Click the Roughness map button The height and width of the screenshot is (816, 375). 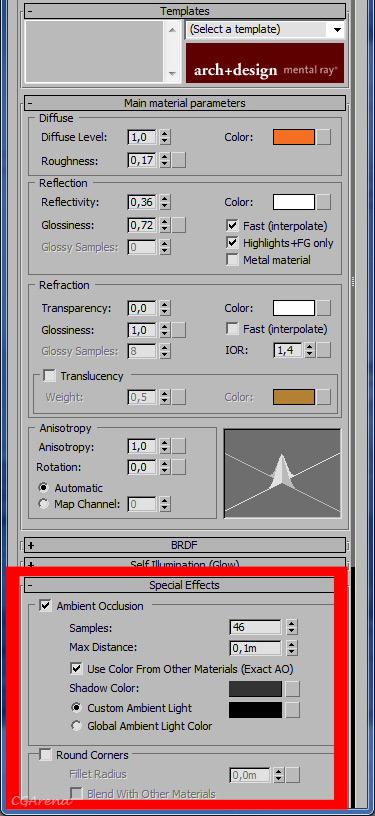click(x=179, y=160)
